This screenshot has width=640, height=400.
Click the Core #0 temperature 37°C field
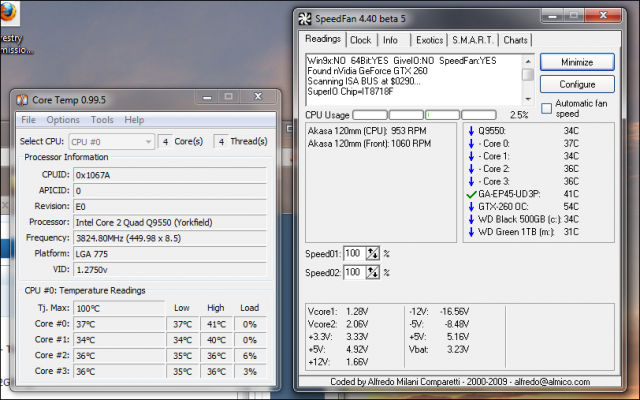pyautogui.click(x=119, y=324)
